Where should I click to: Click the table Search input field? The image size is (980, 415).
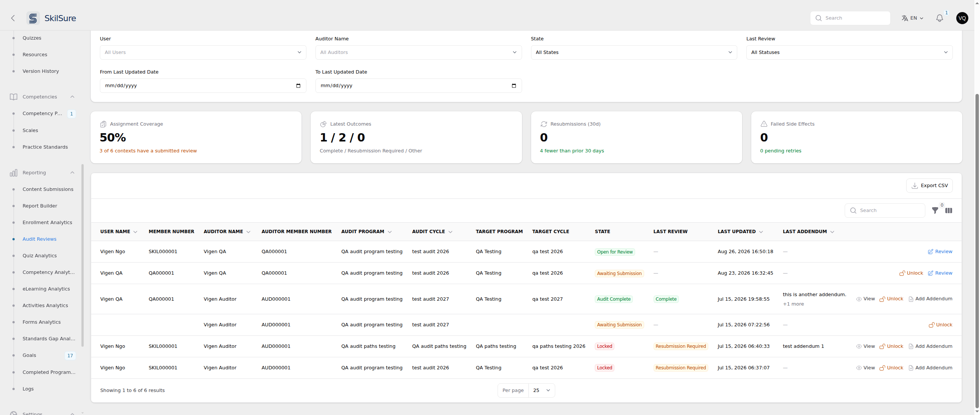click(x=885, y=211)
